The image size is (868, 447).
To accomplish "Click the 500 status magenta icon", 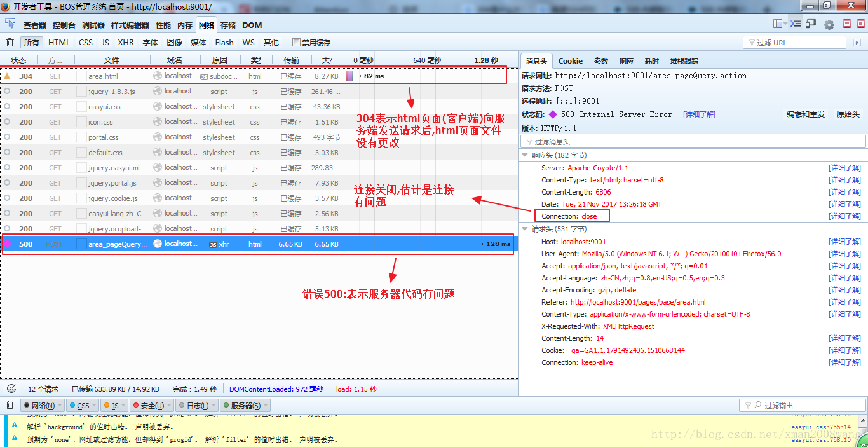I will (7, 244).
